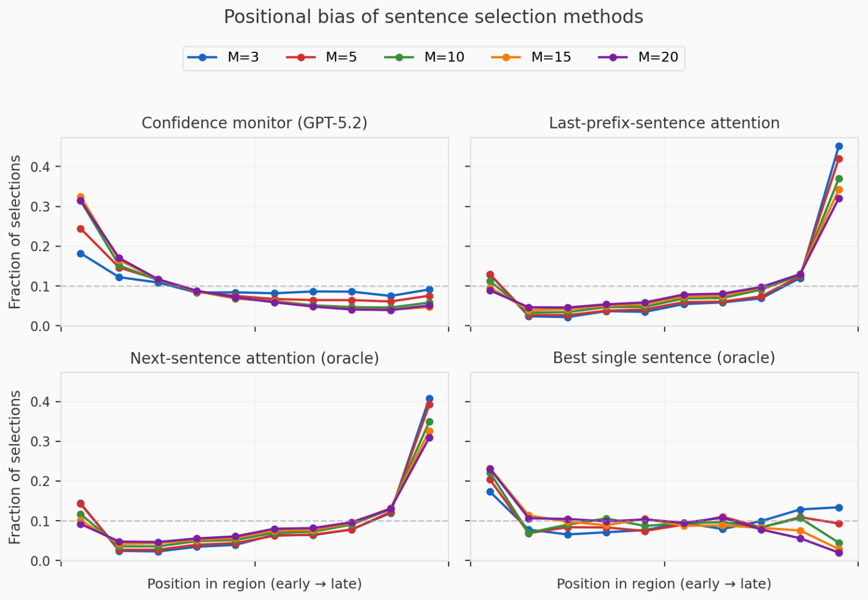Select the M=10 legend text label
868x600 pixels.
click(x=444, y=57)
